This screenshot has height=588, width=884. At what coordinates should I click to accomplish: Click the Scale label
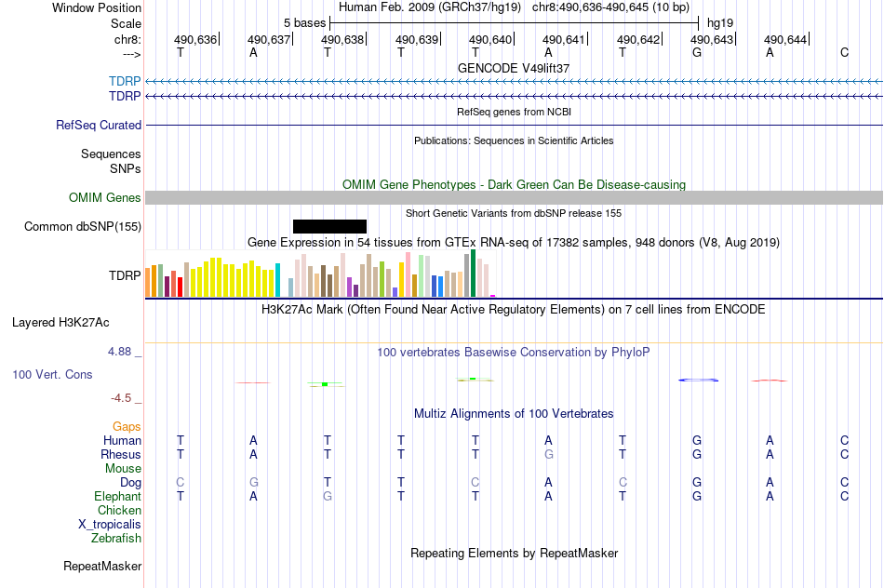coord(126,23)
